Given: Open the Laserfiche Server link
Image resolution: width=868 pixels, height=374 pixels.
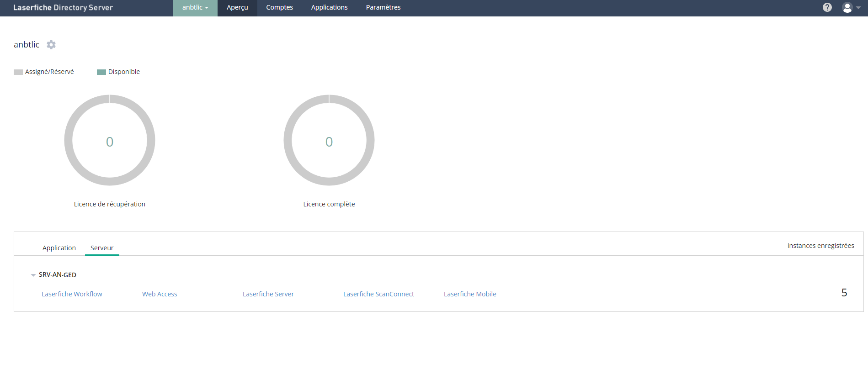Looking at the screenshot, I should [x=268, y=294].
